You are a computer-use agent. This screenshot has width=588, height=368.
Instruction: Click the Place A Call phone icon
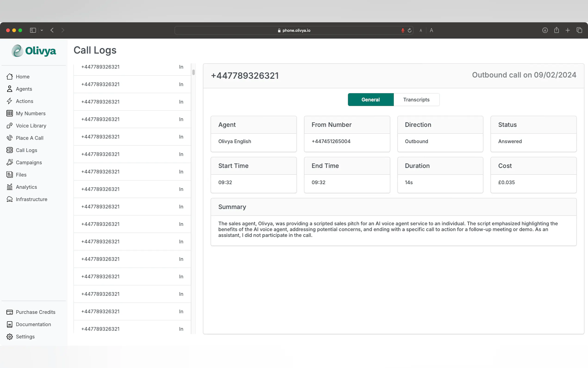9,138
